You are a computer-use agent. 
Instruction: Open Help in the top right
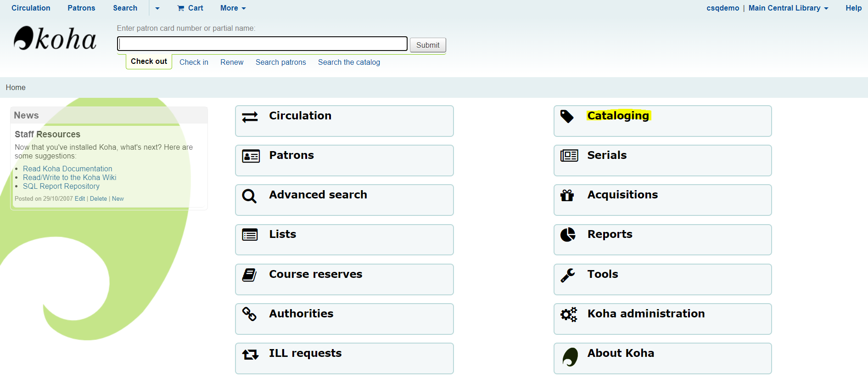coord(854,8)
